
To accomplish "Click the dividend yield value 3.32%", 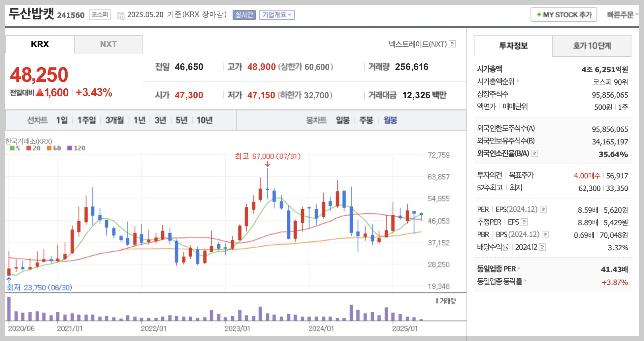I will (x=618, y=248).
